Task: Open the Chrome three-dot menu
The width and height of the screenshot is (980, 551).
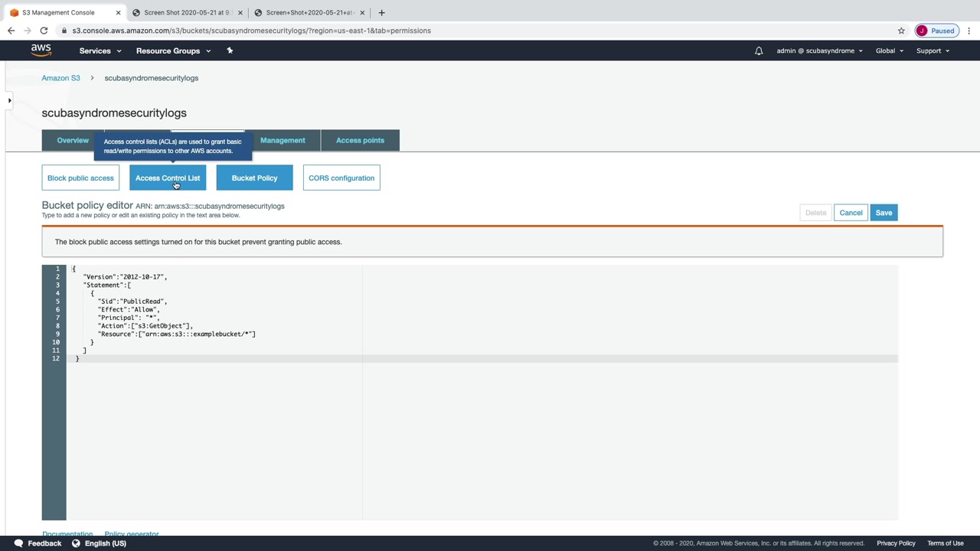Action: 969,31
